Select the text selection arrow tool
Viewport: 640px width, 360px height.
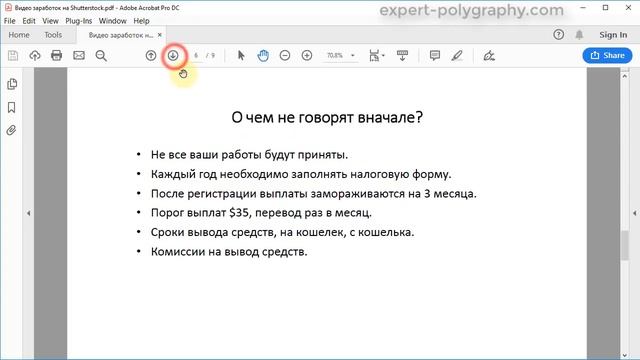[241, 56]
